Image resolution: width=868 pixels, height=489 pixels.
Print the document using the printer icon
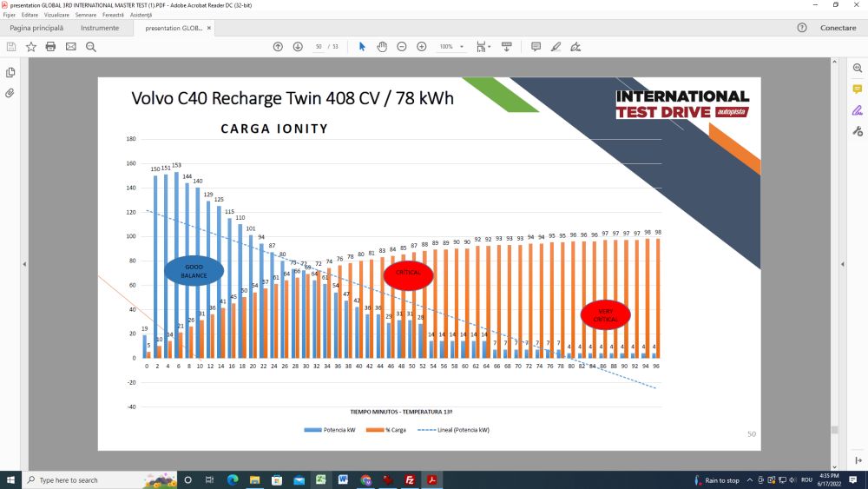coord(51,47)
